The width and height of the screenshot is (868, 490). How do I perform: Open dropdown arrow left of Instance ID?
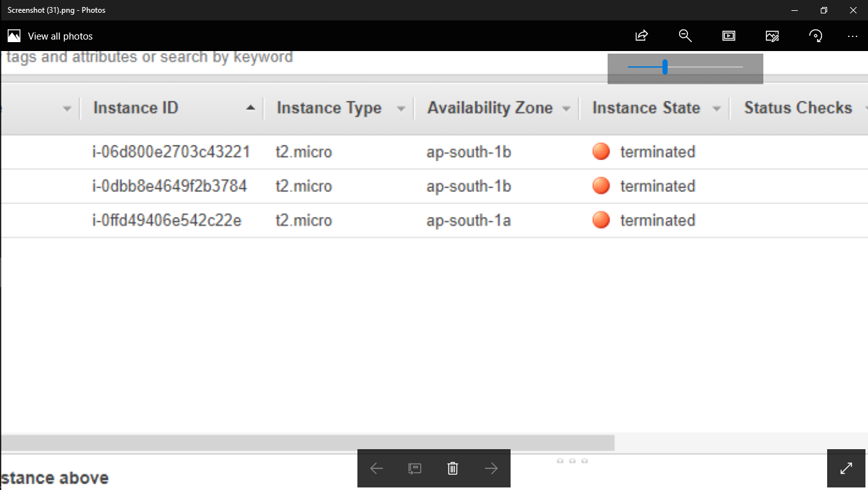(67, 109)
